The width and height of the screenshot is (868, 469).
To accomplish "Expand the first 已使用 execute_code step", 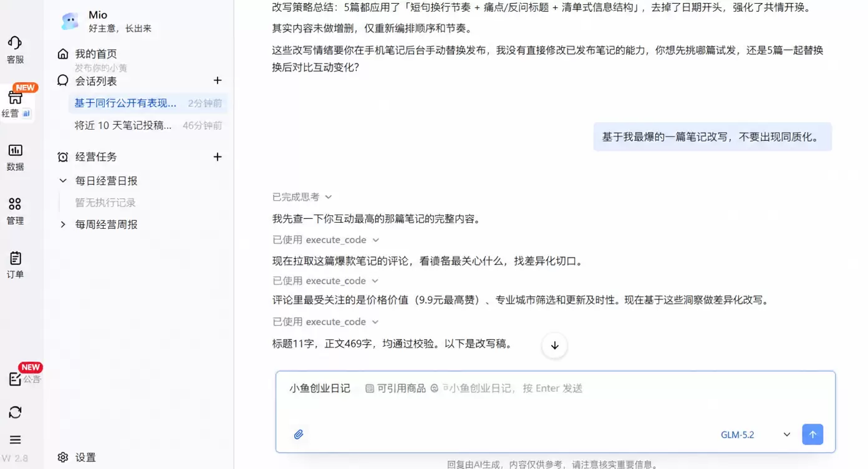I will 325,239.
